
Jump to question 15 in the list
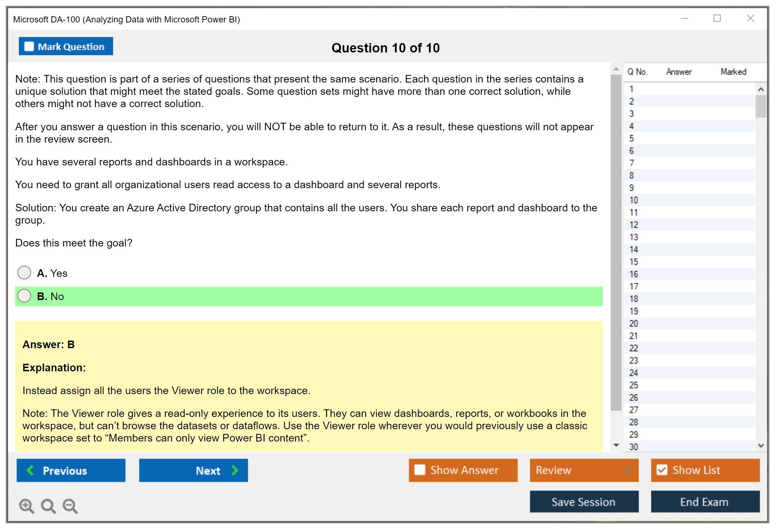pyautogui.click(x=634, y=262)
